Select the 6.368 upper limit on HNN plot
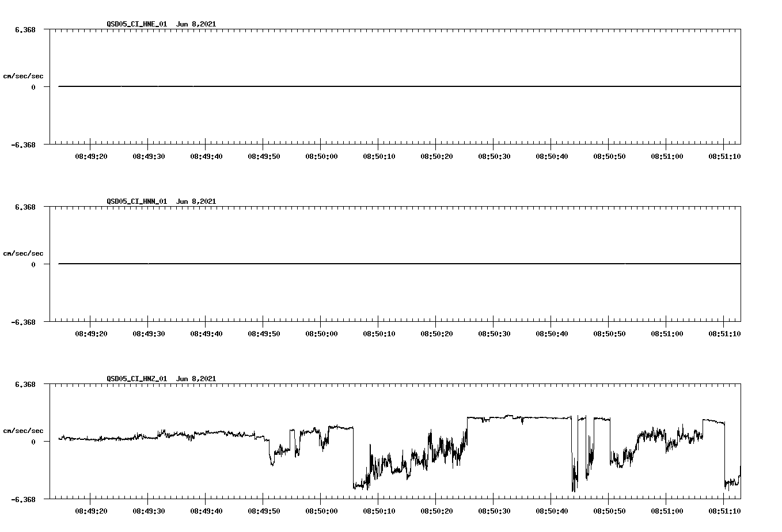 25,207
